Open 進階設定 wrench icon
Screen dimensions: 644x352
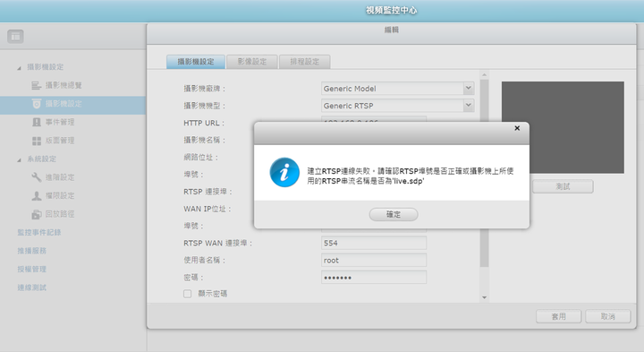(37, 177)
